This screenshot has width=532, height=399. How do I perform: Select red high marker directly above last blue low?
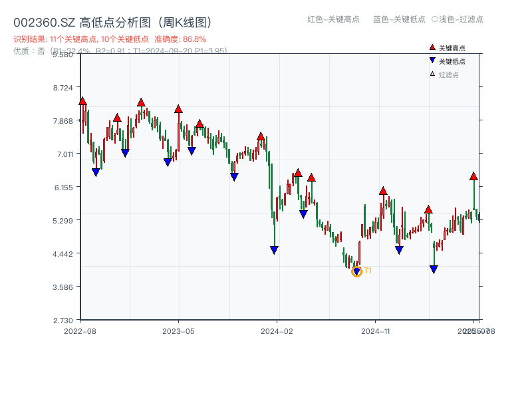point(428,209)
